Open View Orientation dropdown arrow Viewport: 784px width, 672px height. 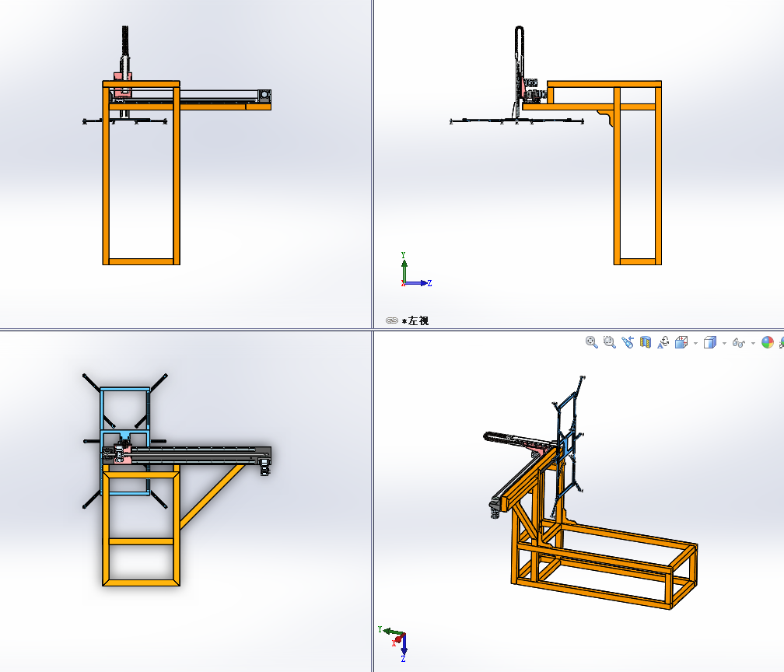[x=695, y=343]
